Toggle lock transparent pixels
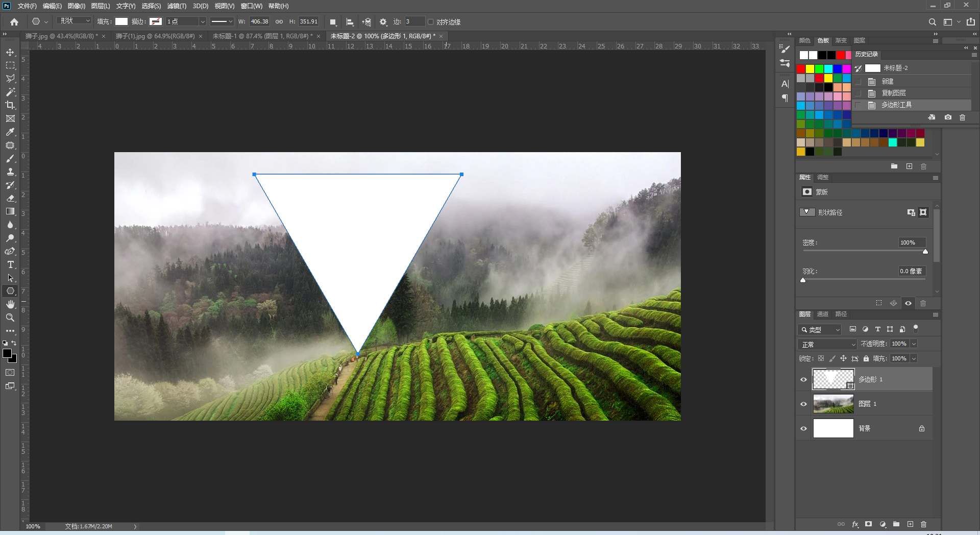The width and height of the screenshot is (980, 535). (x=821, y=358)
